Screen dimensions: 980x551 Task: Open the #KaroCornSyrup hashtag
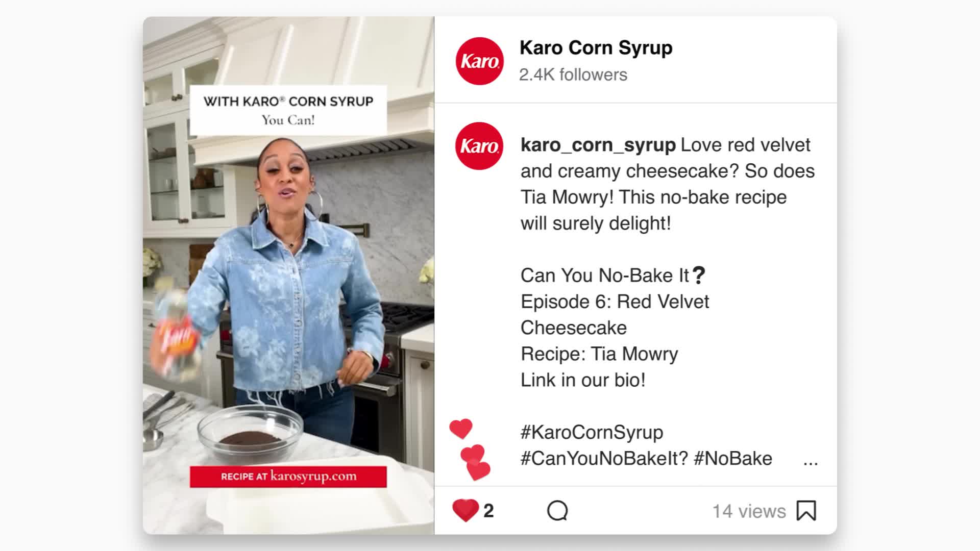pyautogui.click(x=592, y=432)
